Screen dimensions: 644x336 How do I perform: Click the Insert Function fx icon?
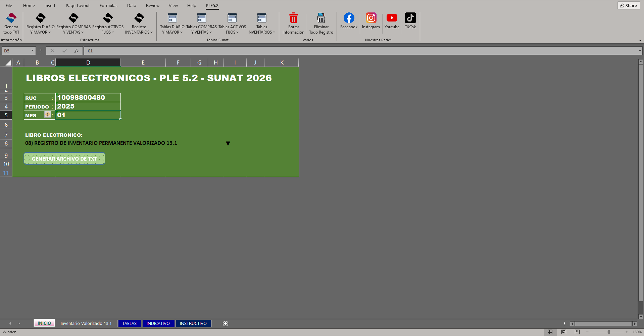77,51
